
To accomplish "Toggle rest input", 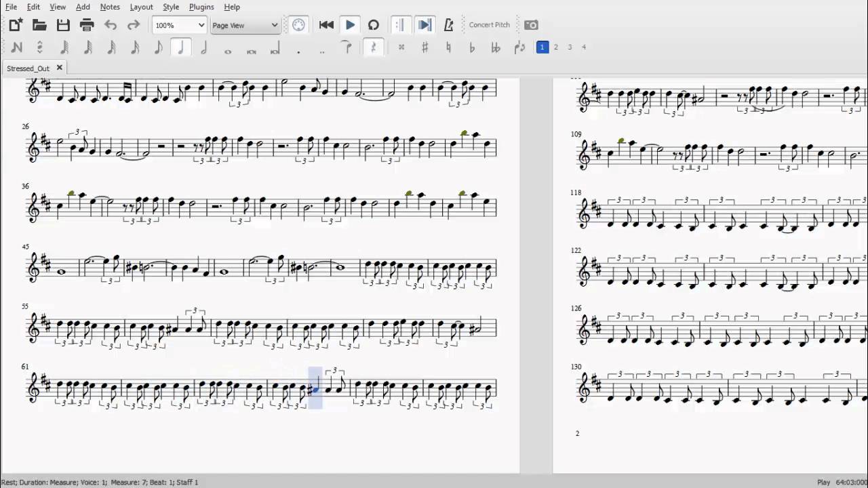I will (x=372, y=47).
